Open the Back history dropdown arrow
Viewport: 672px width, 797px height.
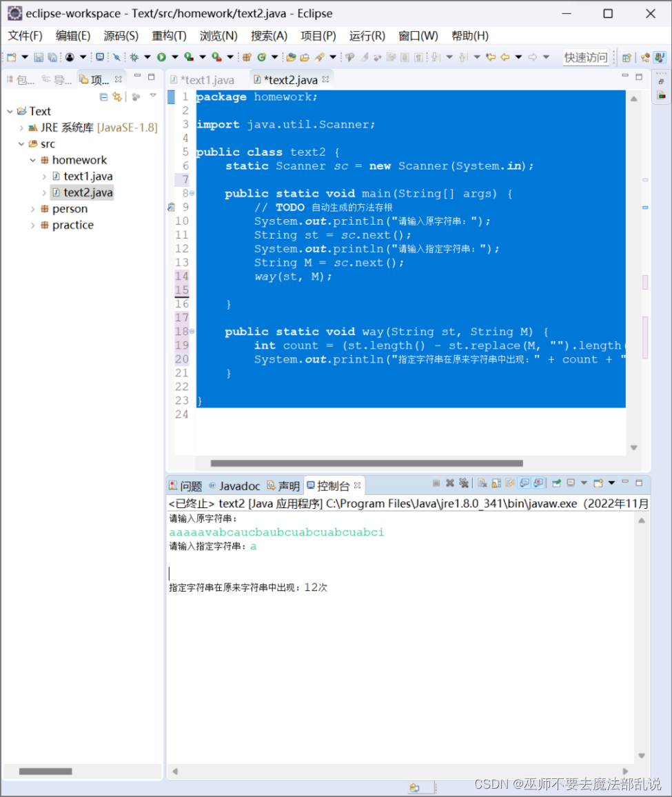tap(518, 57)
